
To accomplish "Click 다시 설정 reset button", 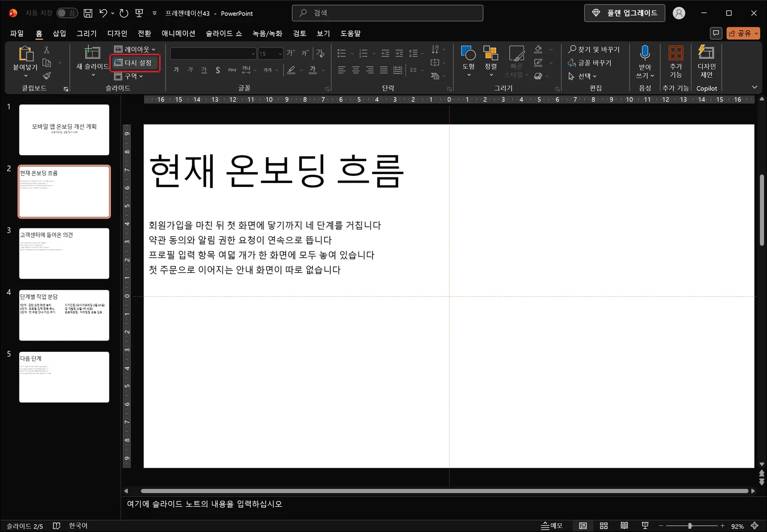I will point(135,63).
